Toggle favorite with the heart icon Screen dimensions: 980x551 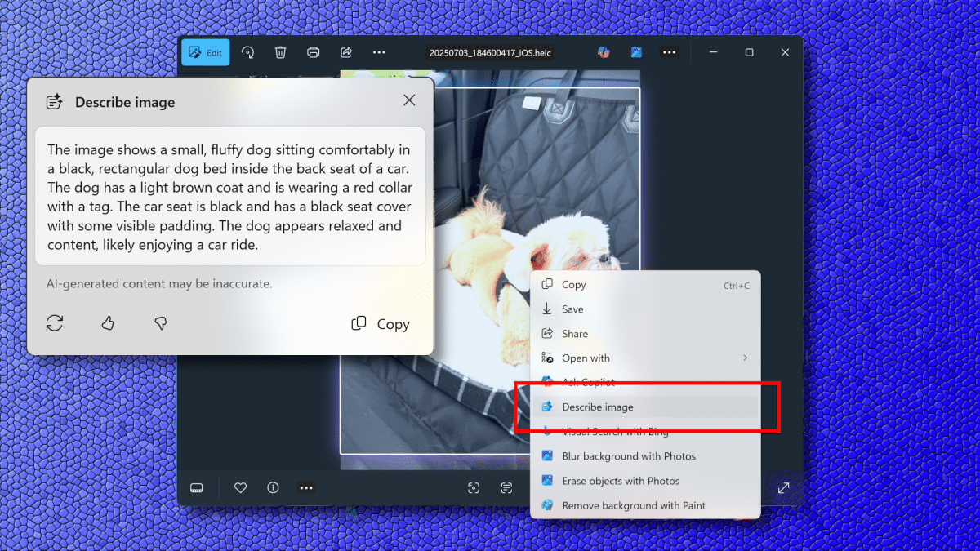pos(240,488)
